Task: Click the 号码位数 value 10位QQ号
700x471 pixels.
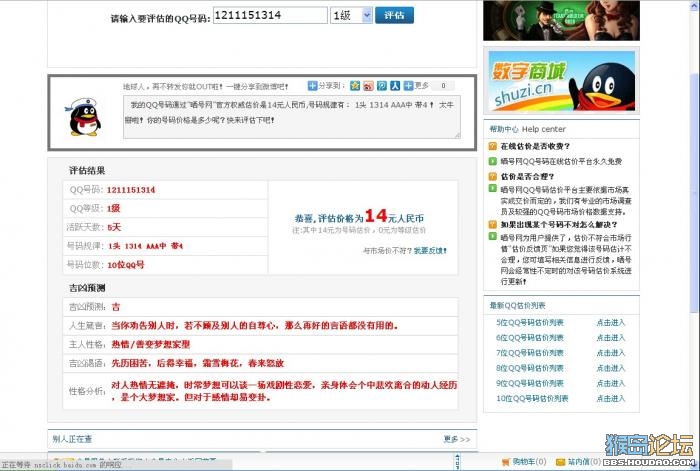Action: point(126,265)
